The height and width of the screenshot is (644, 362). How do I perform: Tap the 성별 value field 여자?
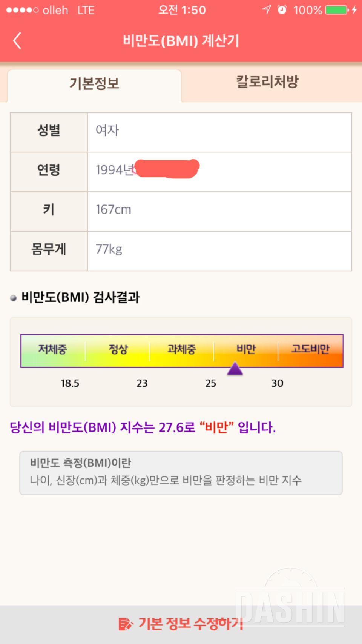tap(219, 131)
